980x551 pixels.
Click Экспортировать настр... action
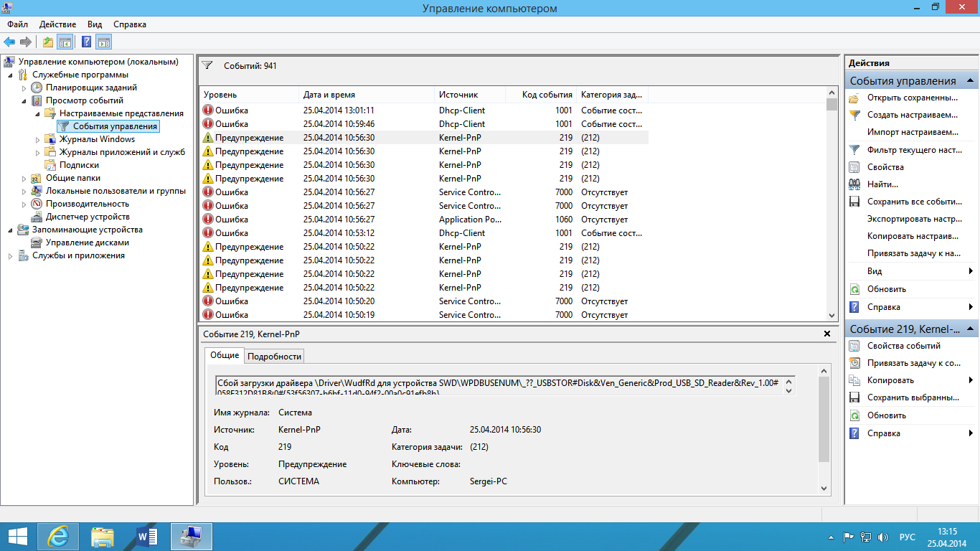(915, 219)
